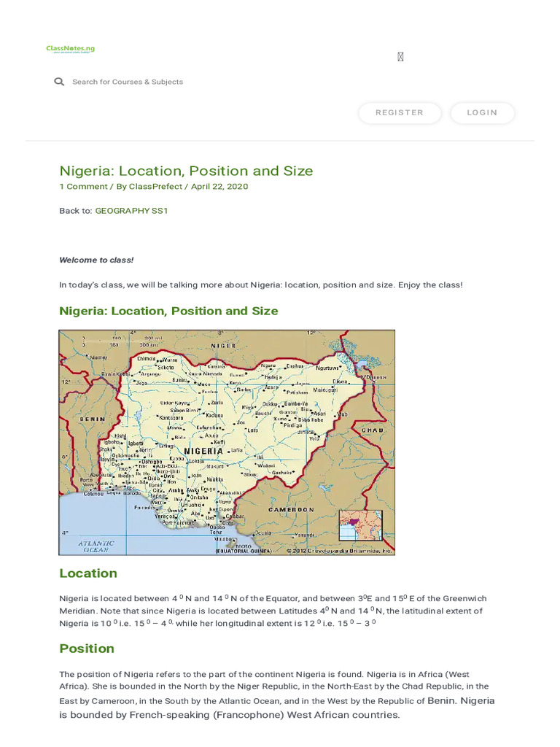Screen dimensions: 560x747
Task: Click the paragraph starting The position of Nigeria
Action: (276, 694)
